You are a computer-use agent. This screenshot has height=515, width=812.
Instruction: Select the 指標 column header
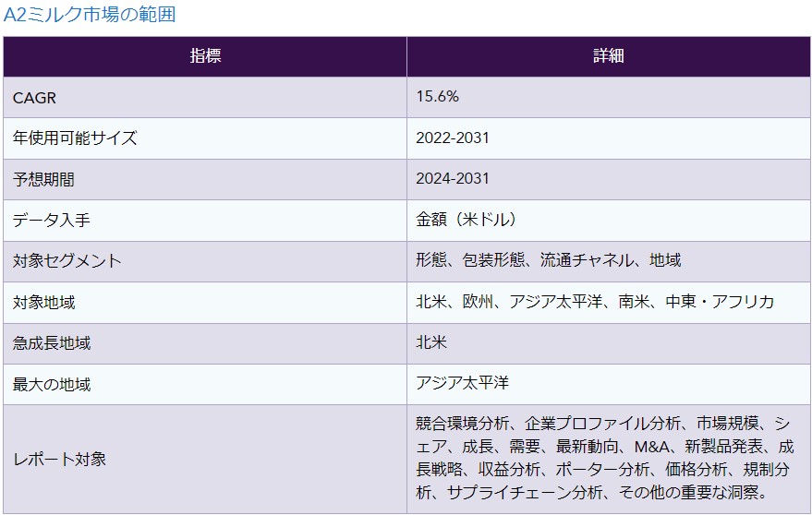[x=205, y=56]
